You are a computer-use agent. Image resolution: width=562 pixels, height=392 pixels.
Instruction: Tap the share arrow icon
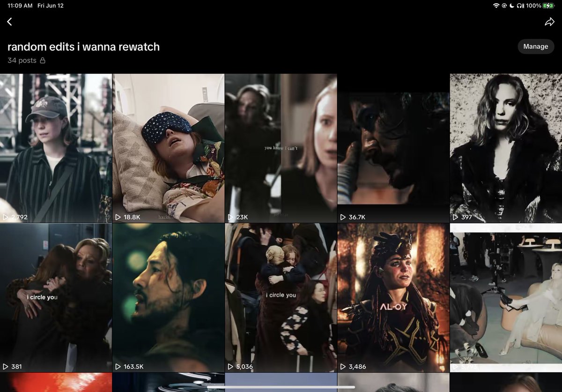(549, 22)
